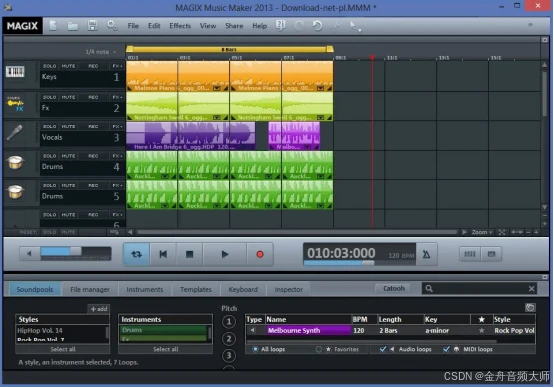Select the Favorites radio button
Viewport: 554px width, 388px height.
click(x=319, y=349)
